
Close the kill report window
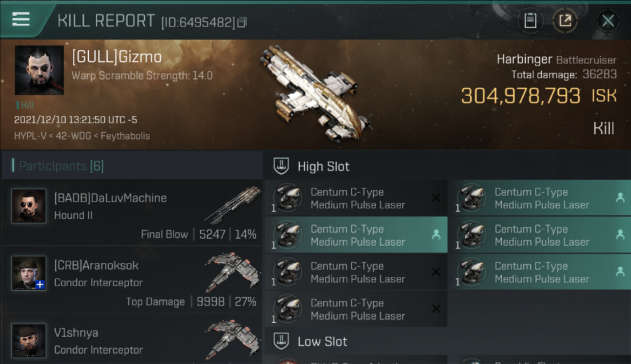(x=608, y=21)
